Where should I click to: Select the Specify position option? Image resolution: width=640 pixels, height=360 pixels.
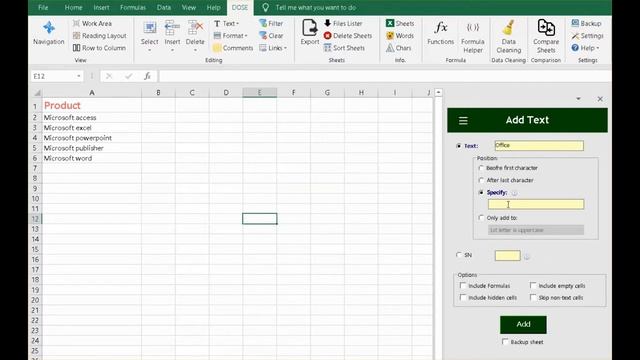[481, 192]
